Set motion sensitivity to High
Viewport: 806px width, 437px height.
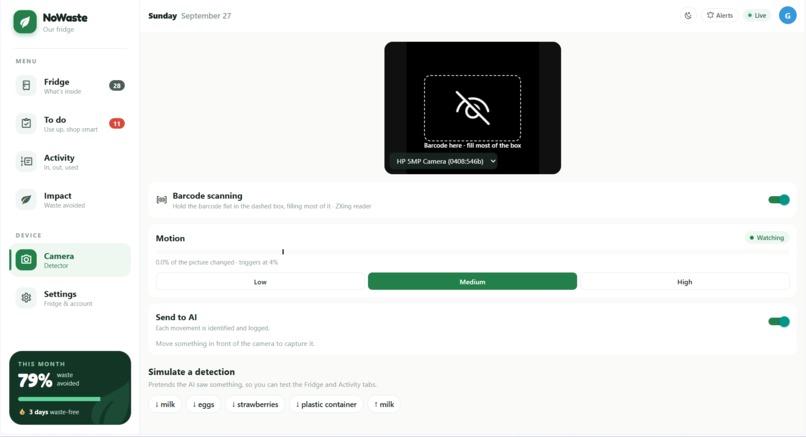coord(685,282)
